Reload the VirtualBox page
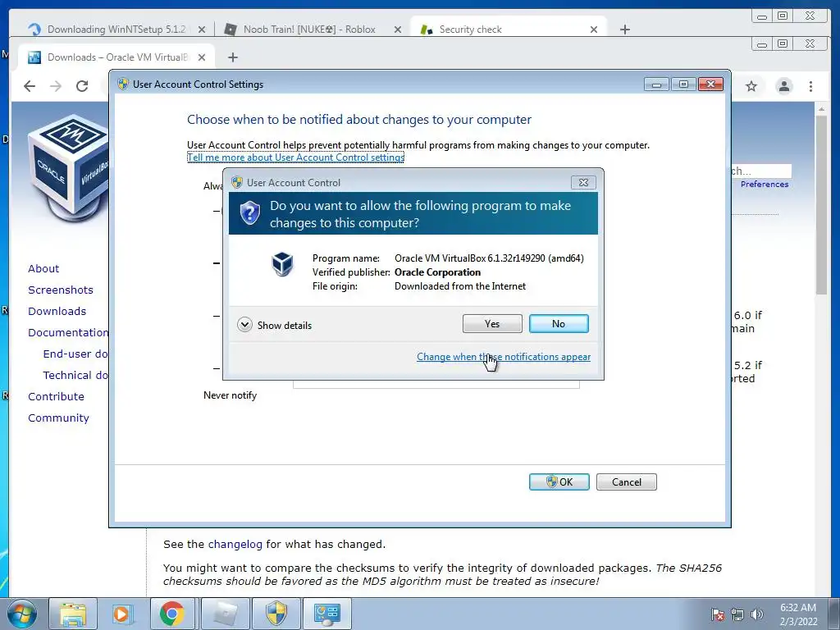The image size is (840, 630). tap(82, 85)
